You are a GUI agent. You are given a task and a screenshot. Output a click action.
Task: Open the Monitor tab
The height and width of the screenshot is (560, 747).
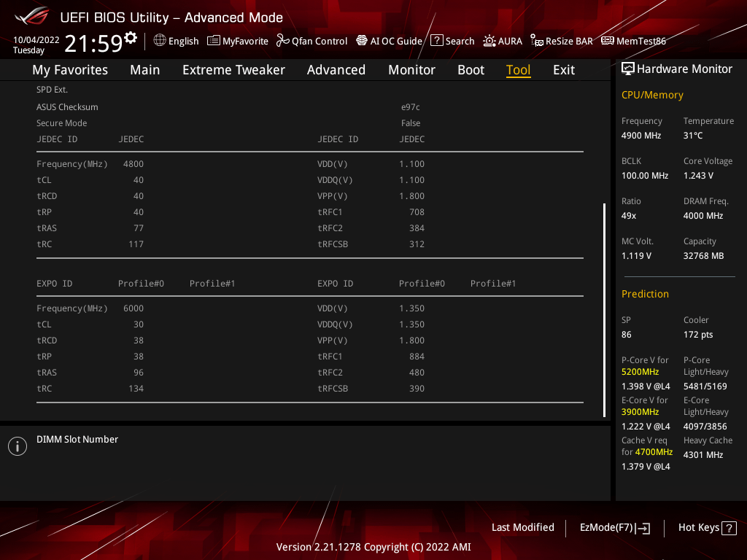411,70
